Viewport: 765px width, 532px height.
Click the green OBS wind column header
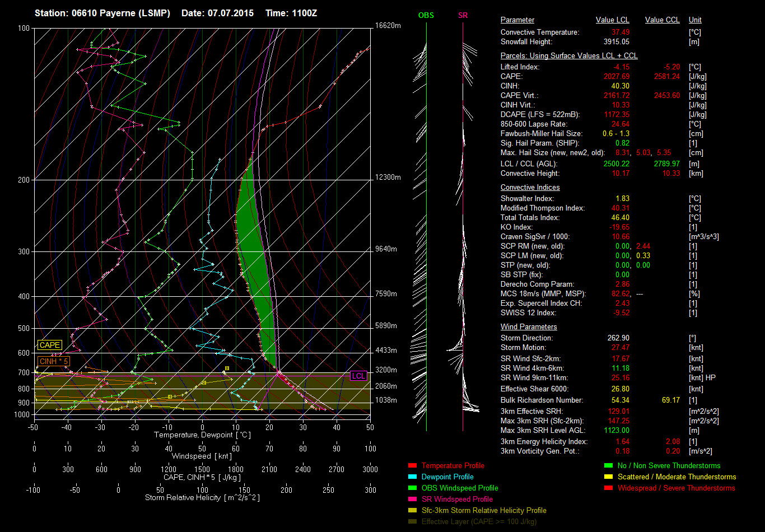426,16
